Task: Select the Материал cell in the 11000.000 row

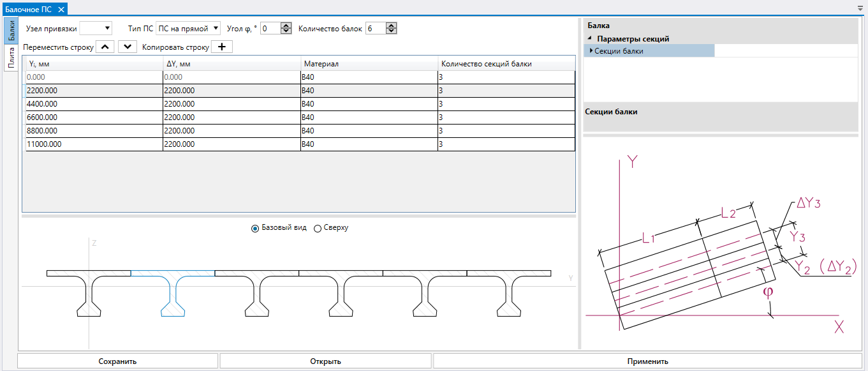Action: tap(369, 144)
